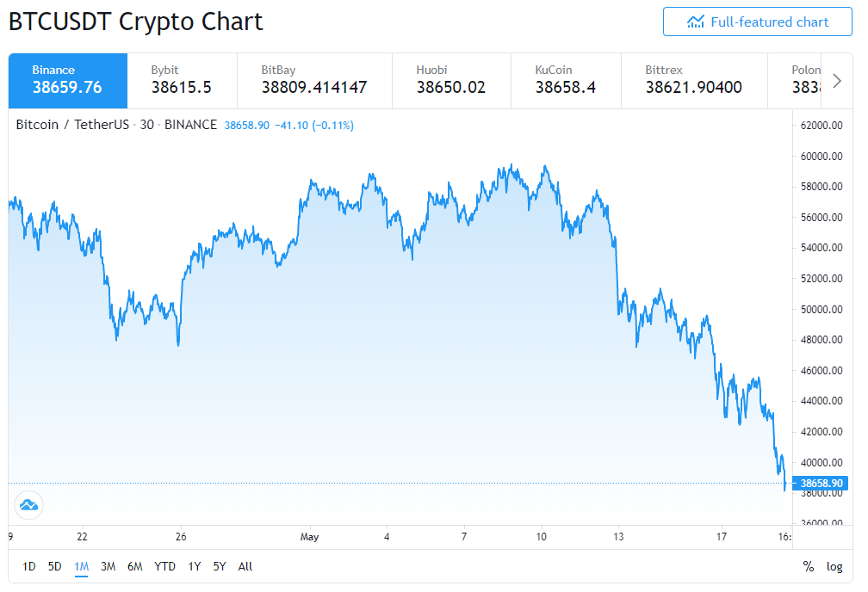Click the May marker on time axis
Screen dimensions: 868x592
click(x=309, y=537)
